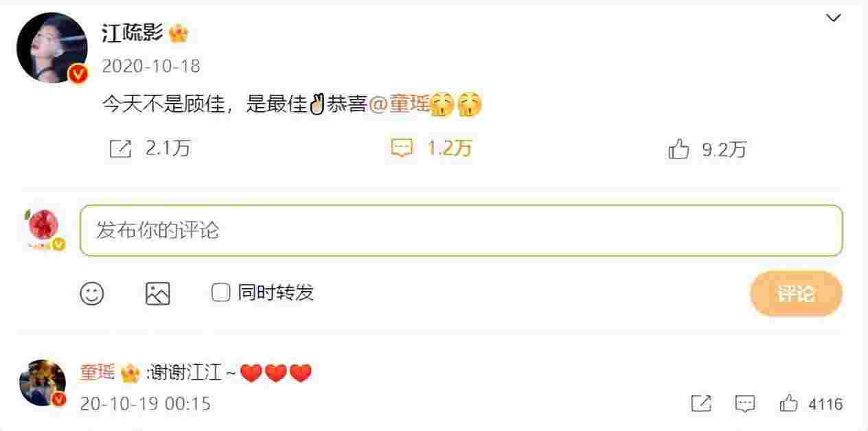The image size is (868, 431).
Task: Open 童瑶's commenter avatar
Action: pos(43,383)
